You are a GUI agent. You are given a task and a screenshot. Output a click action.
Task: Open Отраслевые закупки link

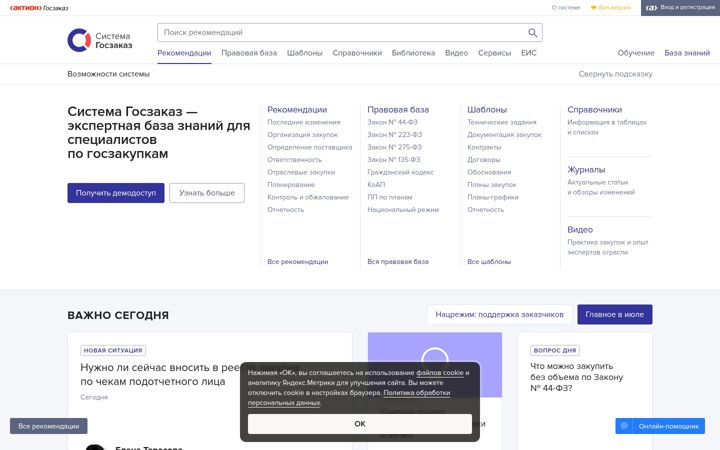coord(301,172)
